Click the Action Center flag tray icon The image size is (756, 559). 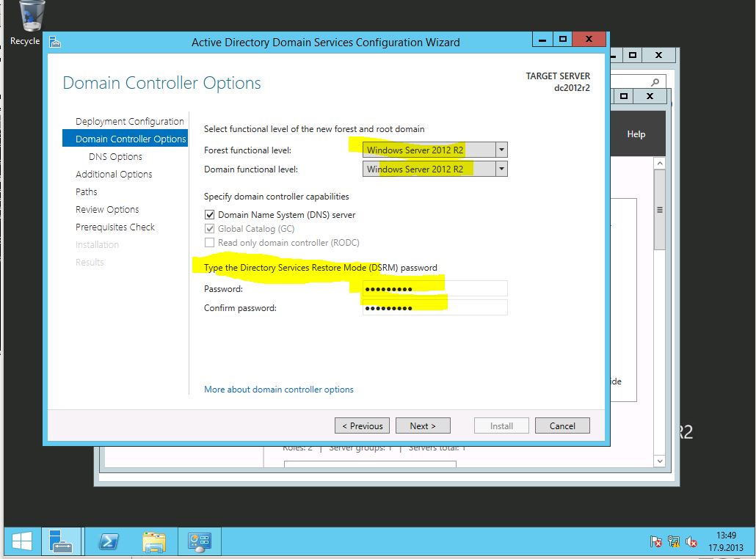click(655, 541)
